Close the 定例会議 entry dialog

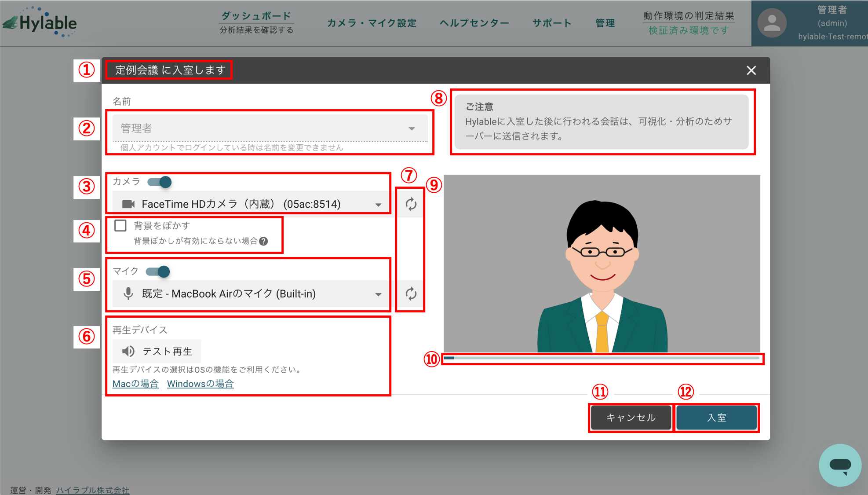point(751,70)
